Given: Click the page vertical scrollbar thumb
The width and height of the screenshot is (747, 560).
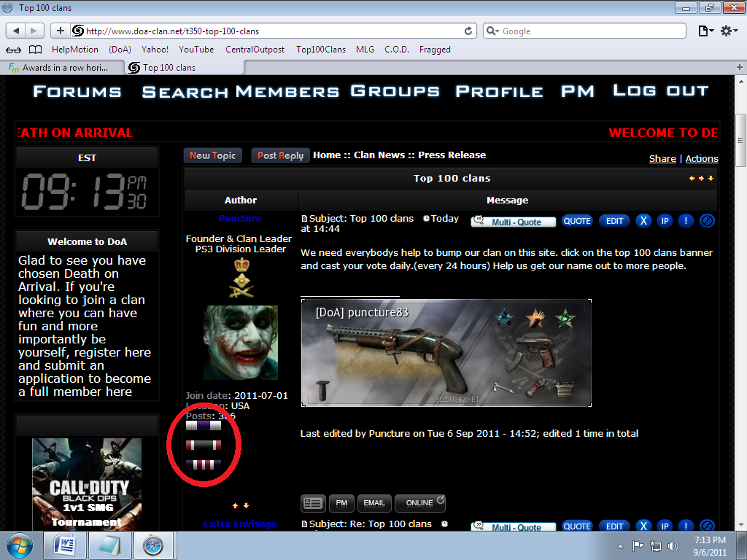Looking at the screenshot, I should 740,141.
